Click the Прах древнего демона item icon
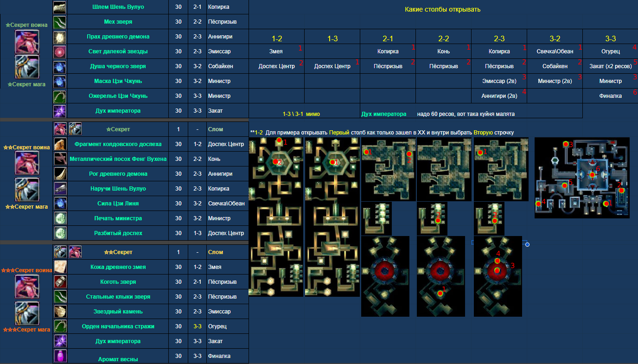The width and height of the screenshot is (638, 364). point(60,37)
